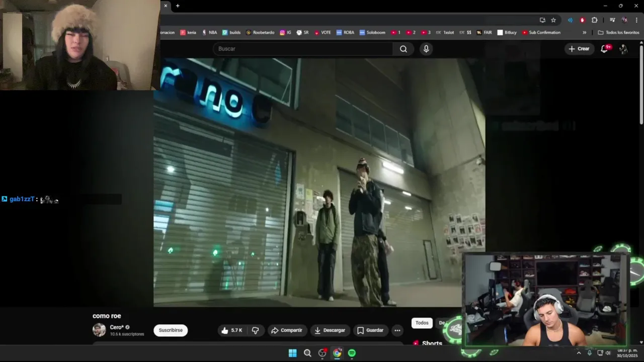Open the builds bookmark

(x=231, y=32)
